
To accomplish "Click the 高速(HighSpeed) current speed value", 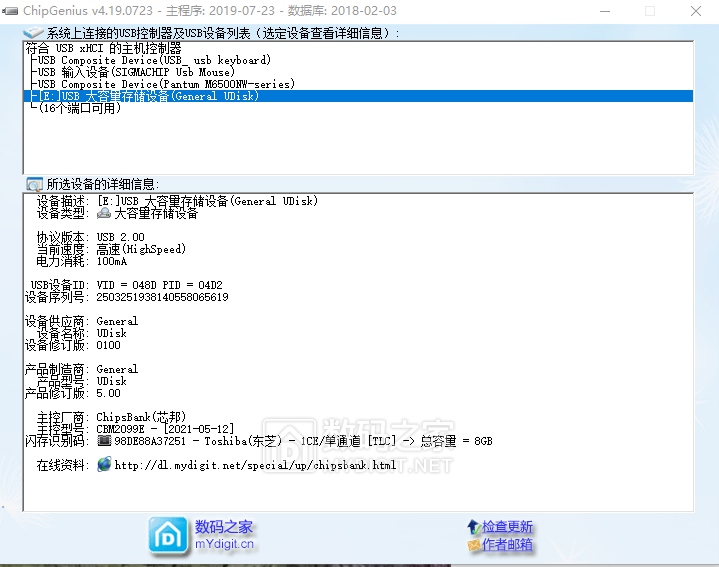I will (x=141, y=249).
